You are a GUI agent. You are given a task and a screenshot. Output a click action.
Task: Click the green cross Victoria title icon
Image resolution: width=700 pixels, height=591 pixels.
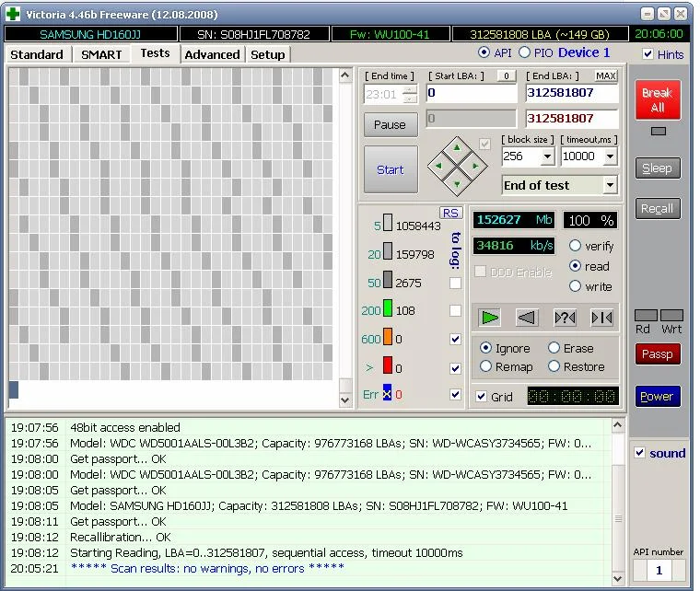tap(12, 14)
